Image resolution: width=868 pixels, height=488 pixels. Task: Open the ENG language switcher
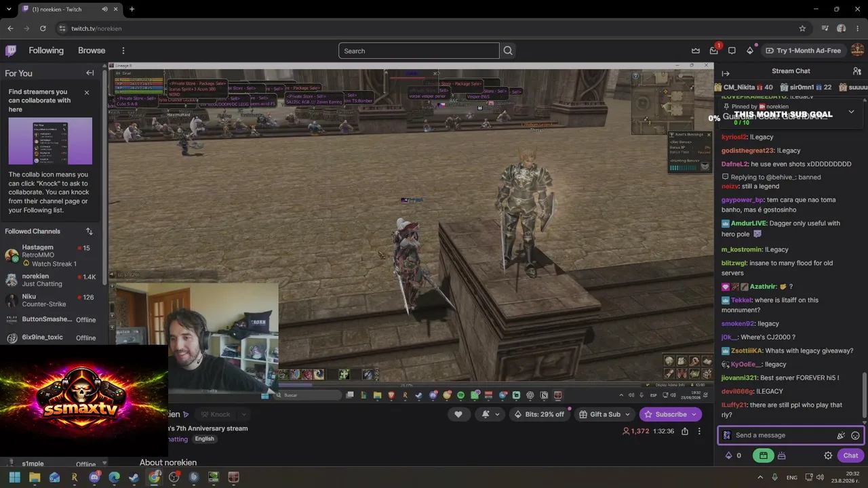(792, 477)
